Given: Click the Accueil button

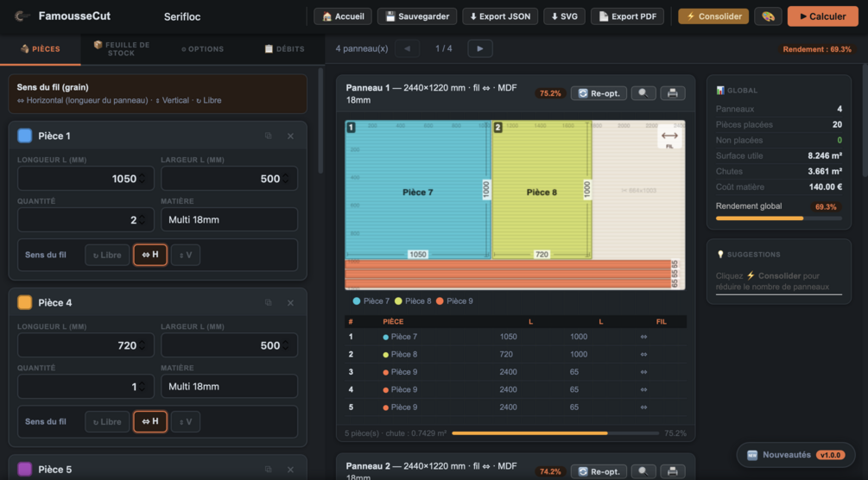Looking at the screenshot, I should [x=343, y=16].
